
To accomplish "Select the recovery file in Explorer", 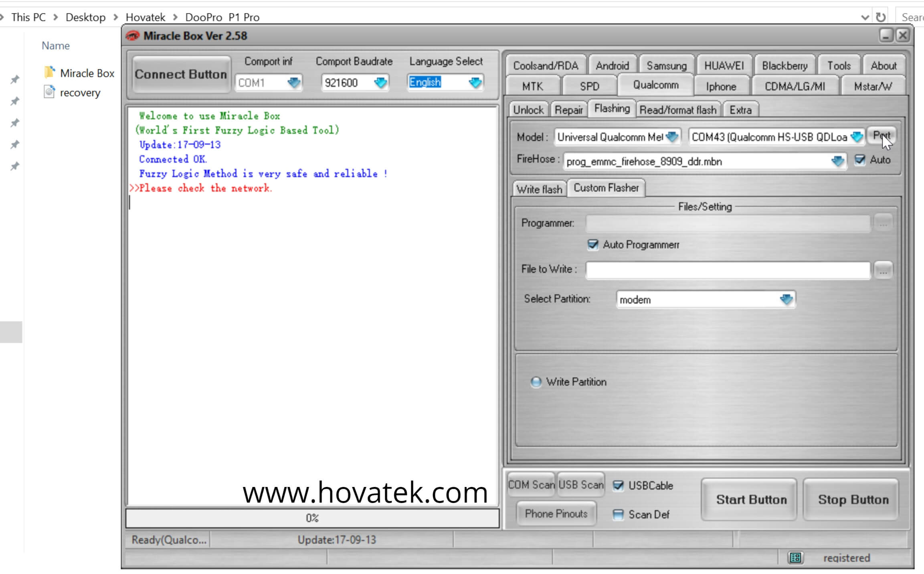I will tap(72, 93).
